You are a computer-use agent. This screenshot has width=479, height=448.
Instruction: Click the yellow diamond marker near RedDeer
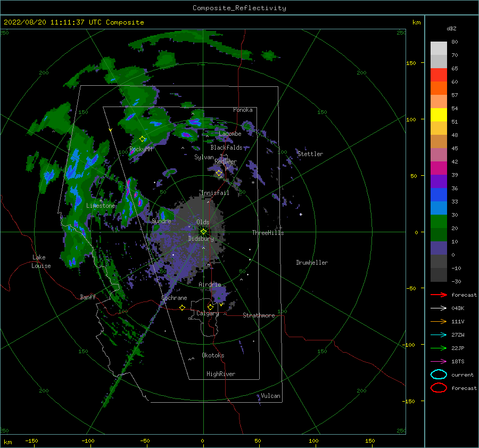pyautogui.click(x=219, y=173)
